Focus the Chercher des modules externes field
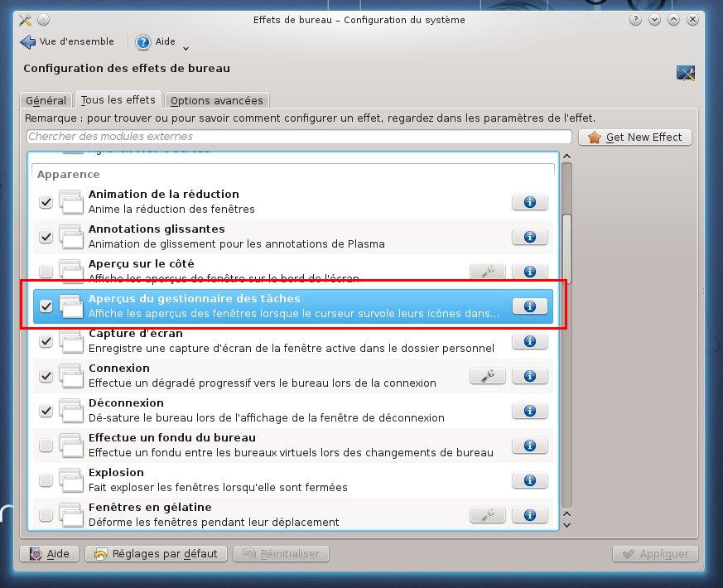Viewport: 723px width, 588px height. (x=299, y=137)
